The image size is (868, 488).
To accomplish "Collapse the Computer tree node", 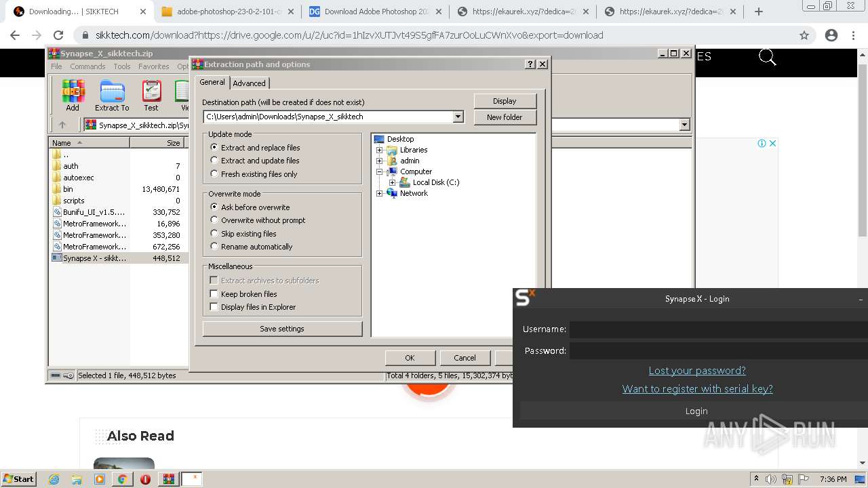I will point(380,171).
